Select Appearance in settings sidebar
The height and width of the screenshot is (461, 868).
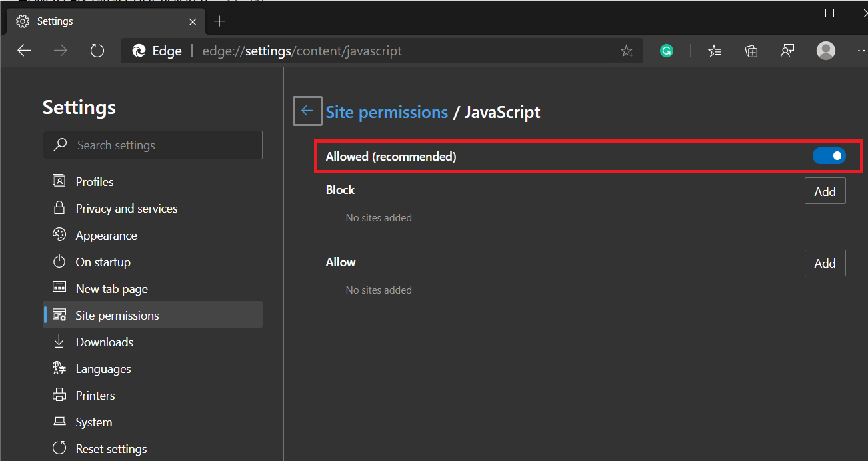pos(106,236)
